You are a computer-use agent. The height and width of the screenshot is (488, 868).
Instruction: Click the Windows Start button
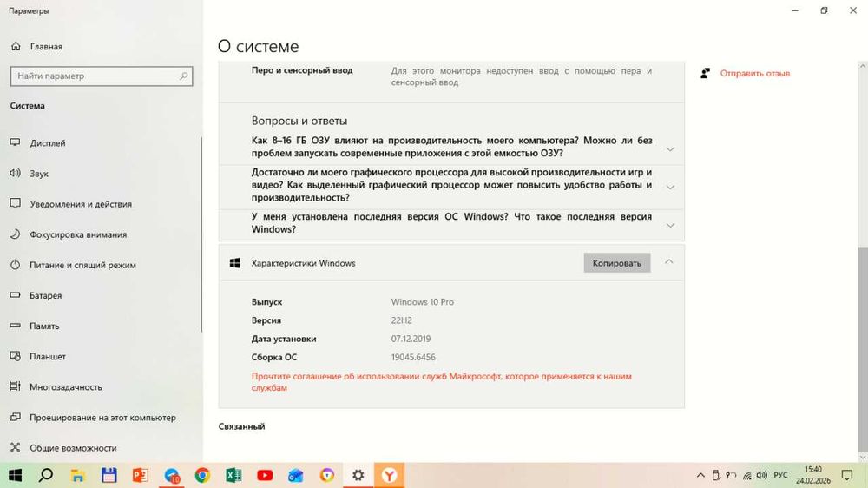[x=16, y=475]
